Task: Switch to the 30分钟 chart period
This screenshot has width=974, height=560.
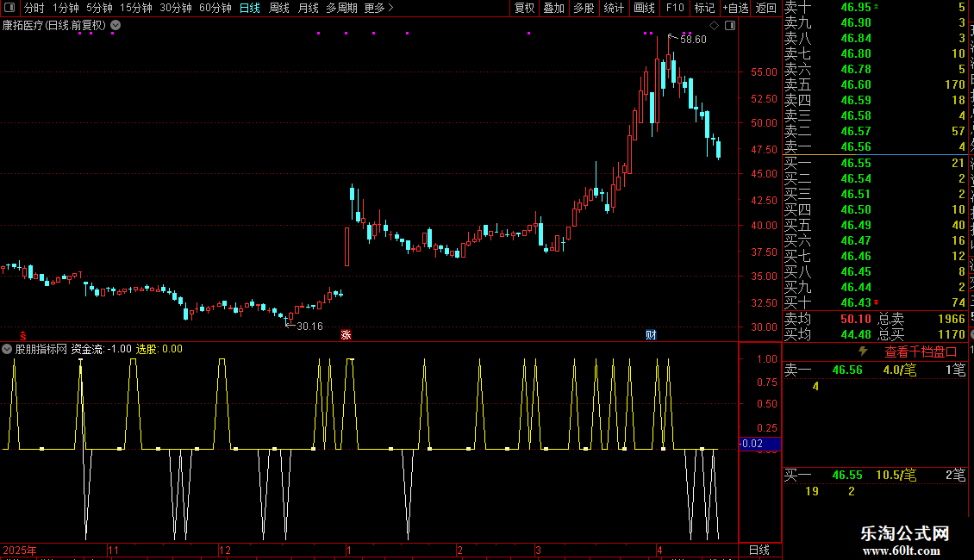Action: [176, 8]
